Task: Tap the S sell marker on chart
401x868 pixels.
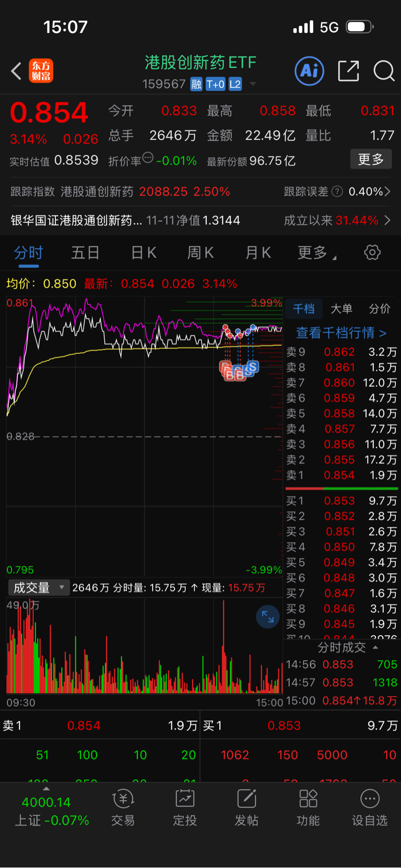Action: tap(253, 367)
